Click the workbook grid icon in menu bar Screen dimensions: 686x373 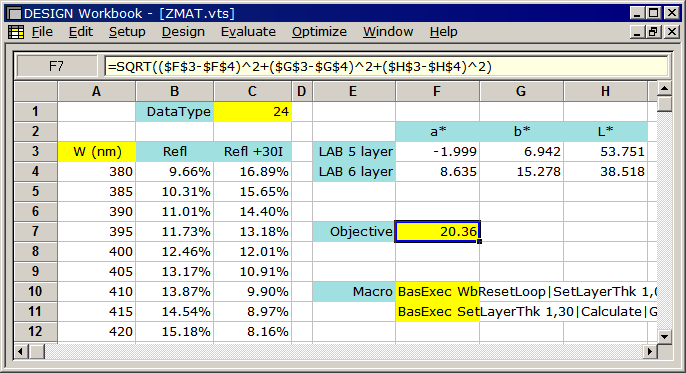click(x=16, y=32)
